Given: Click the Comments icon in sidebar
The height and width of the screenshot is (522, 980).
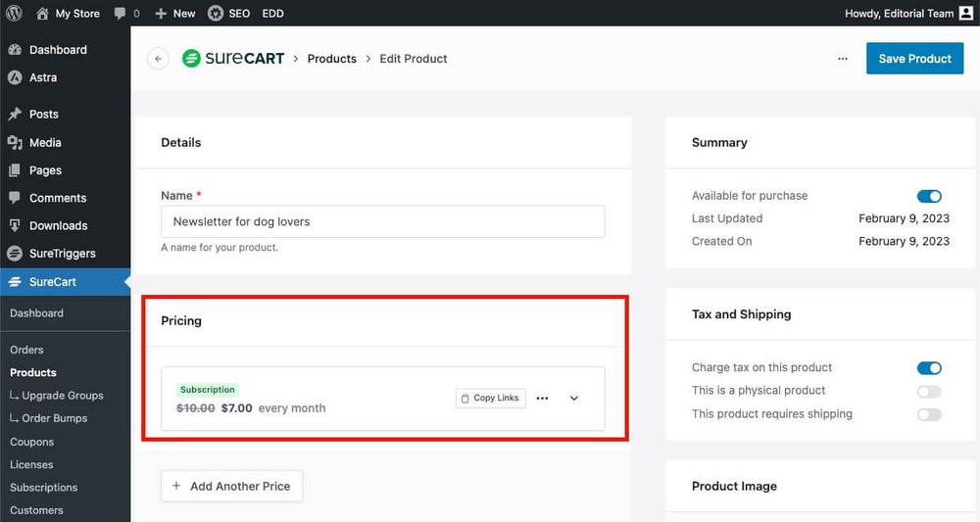Looking at the screenshot, I should coord(15,197).
